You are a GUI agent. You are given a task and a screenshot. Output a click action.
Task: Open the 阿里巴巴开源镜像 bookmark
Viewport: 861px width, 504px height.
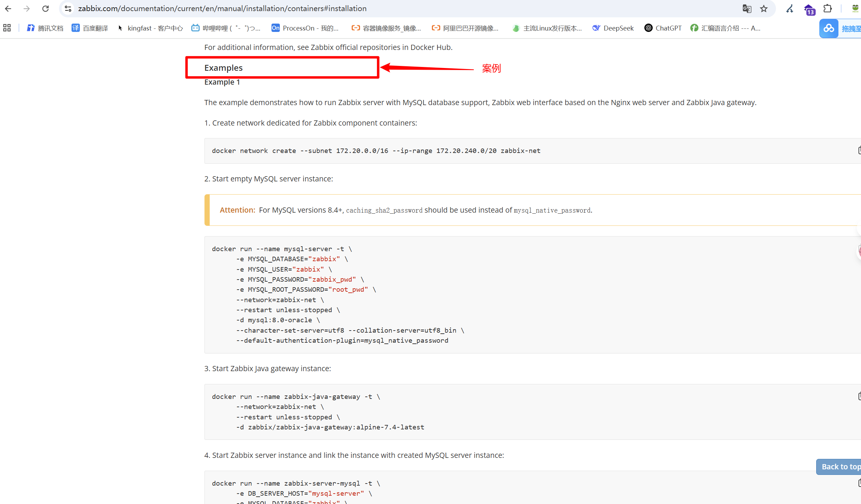pos(465,28)
